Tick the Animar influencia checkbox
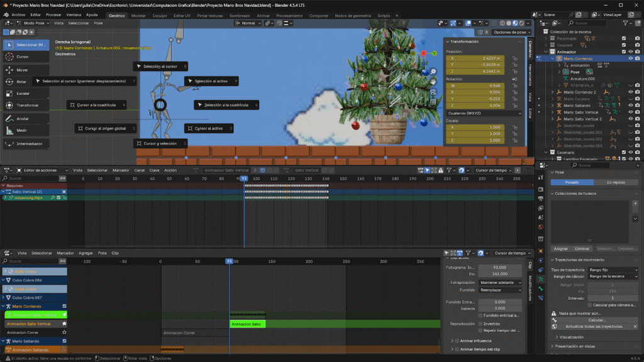The height and width of the screenshot is (362, 644). (457, 340)
